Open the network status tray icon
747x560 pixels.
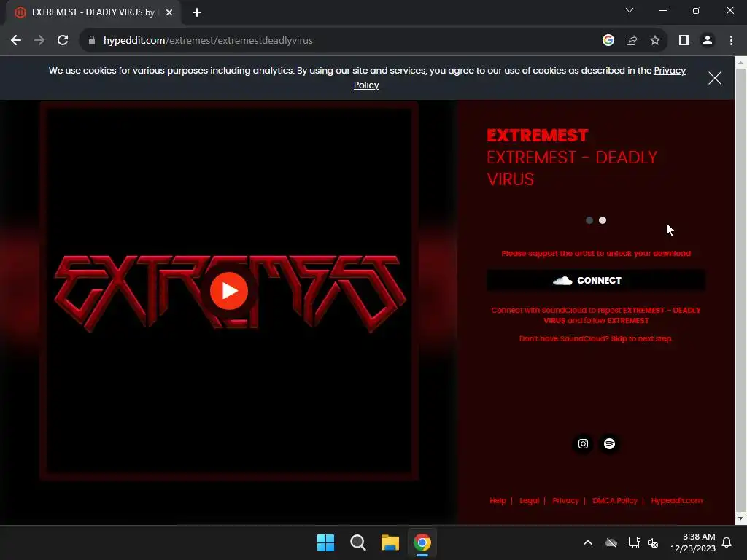[x=634, y=542]
